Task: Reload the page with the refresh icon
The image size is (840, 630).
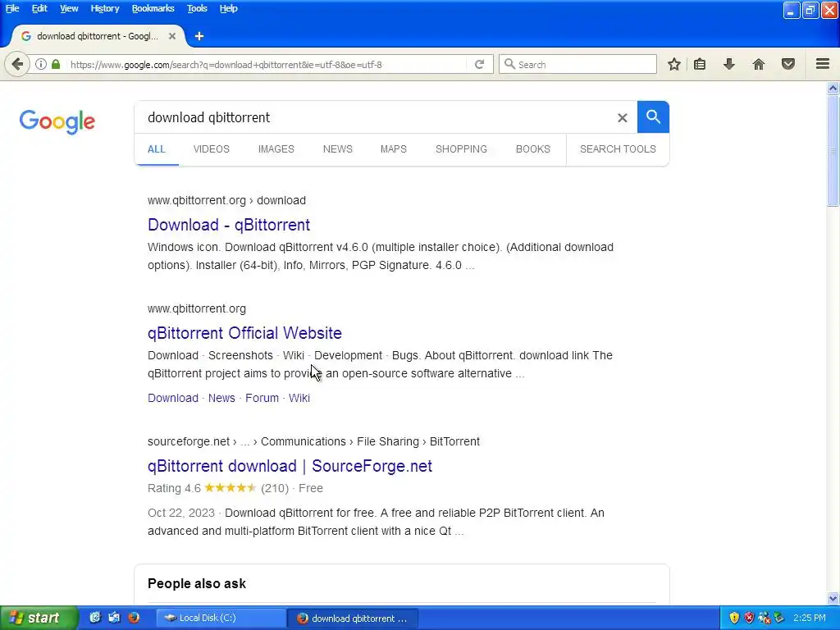Action: click(x=479, y=64)
